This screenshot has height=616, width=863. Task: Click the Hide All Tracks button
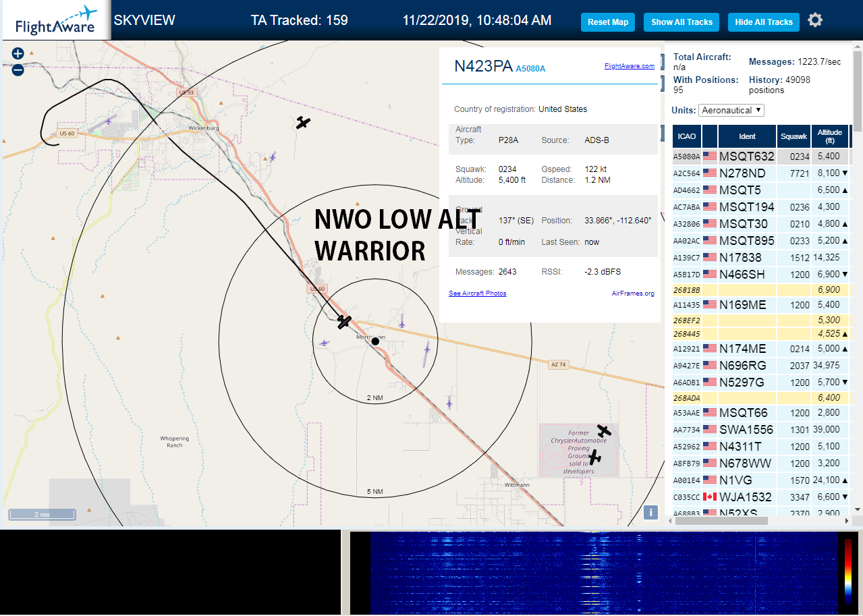[764, 22]
